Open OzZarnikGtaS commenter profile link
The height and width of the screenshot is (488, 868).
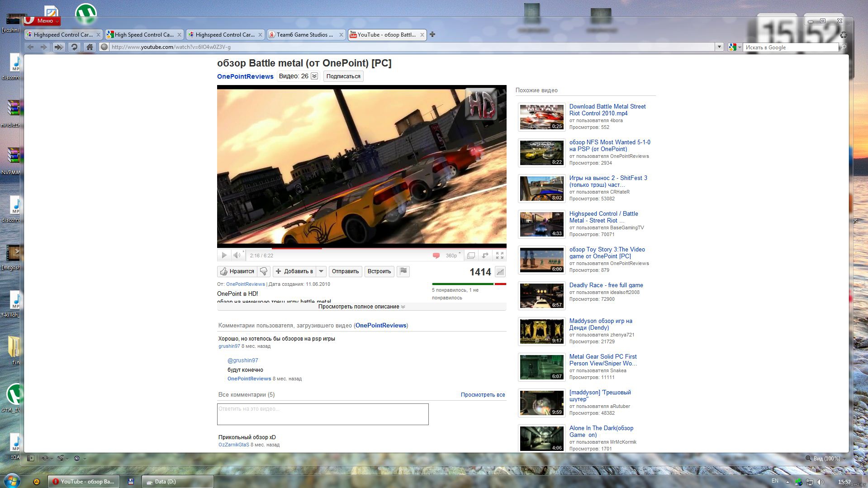pyautogui.click(x=234, y=445)
